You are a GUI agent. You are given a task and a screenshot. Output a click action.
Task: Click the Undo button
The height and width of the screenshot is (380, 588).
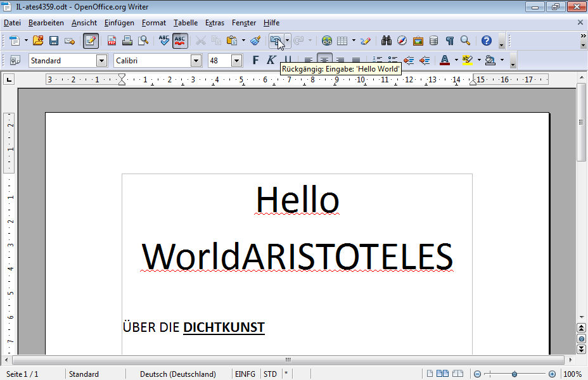tap(277, 41)
